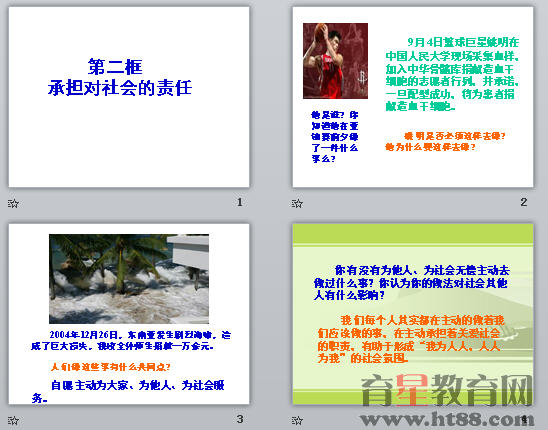Click the tsunami photo in slide 3
Viewport: 548px width, 430px height.
[129, 279]
